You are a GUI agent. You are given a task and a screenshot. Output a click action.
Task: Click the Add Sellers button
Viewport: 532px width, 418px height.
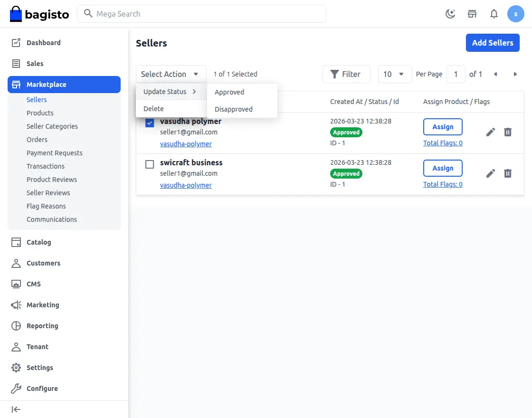(x=493, y=43)
